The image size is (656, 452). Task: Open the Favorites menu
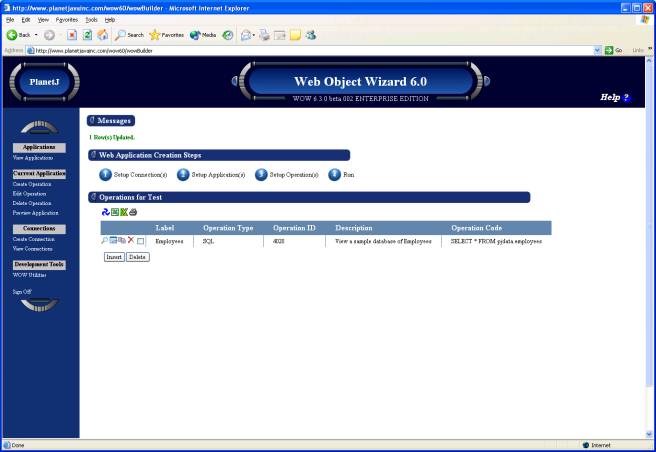pos(66,19)
